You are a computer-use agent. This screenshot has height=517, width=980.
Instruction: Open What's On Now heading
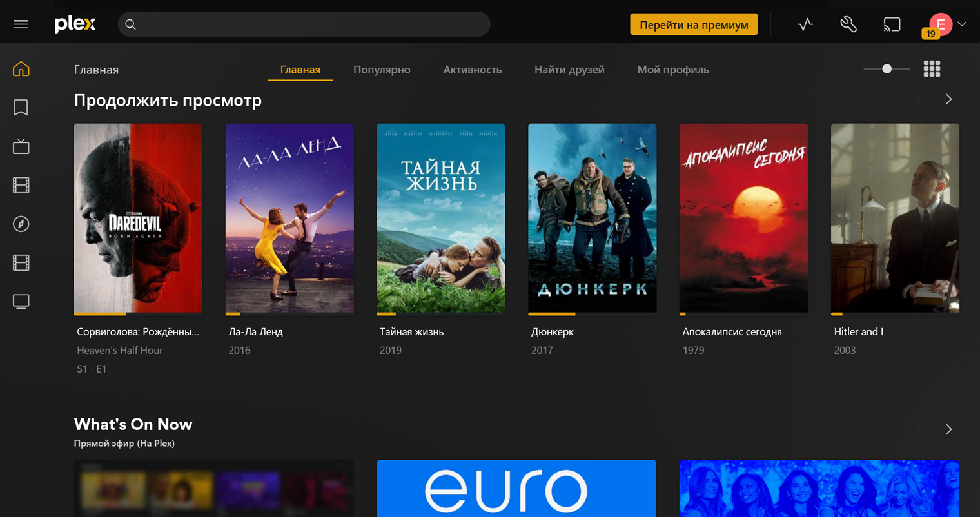click(x=133, y=424)
